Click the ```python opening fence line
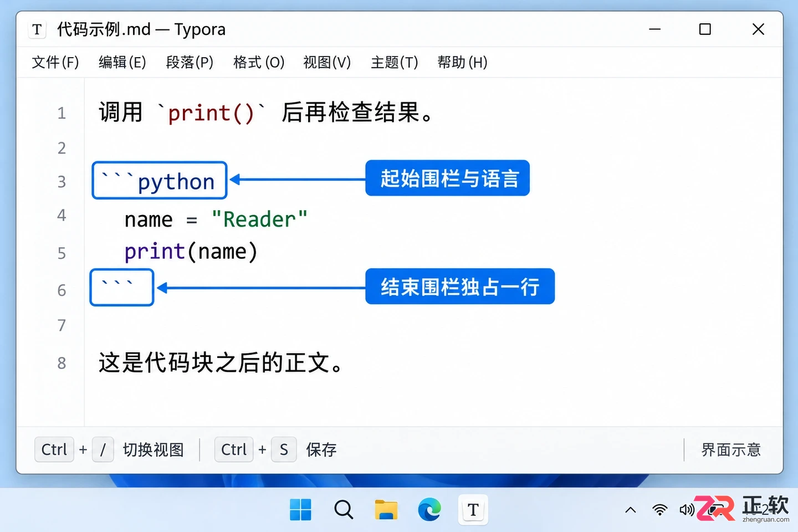This screenshot has width=798, height=532. pyautogui.click(x=160, y=180)
